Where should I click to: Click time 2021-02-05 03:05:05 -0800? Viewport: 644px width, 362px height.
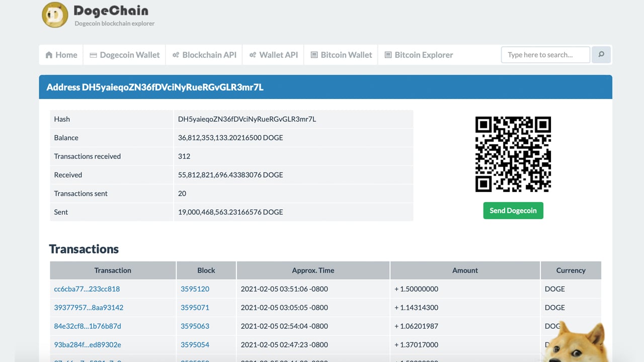click(x=284, y=308)
